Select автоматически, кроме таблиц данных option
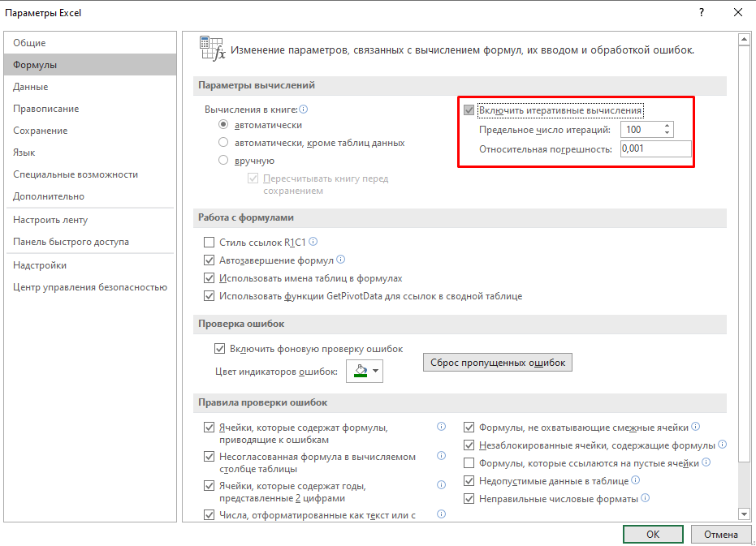This screenshot has width=756, height=546. click(223, 142)
